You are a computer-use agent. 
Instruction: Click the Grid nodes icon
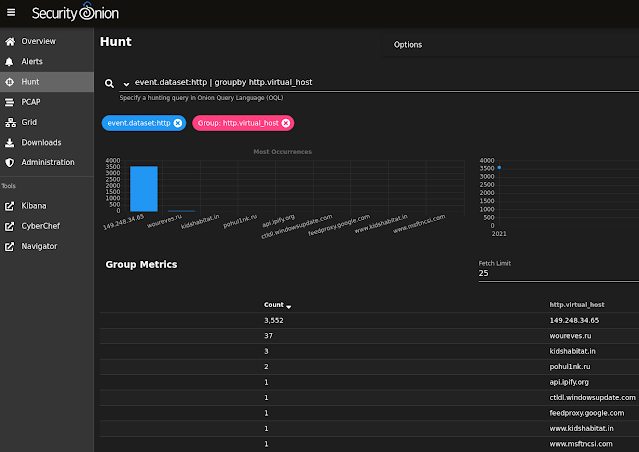pyautogui.click(x=10, y=122)
